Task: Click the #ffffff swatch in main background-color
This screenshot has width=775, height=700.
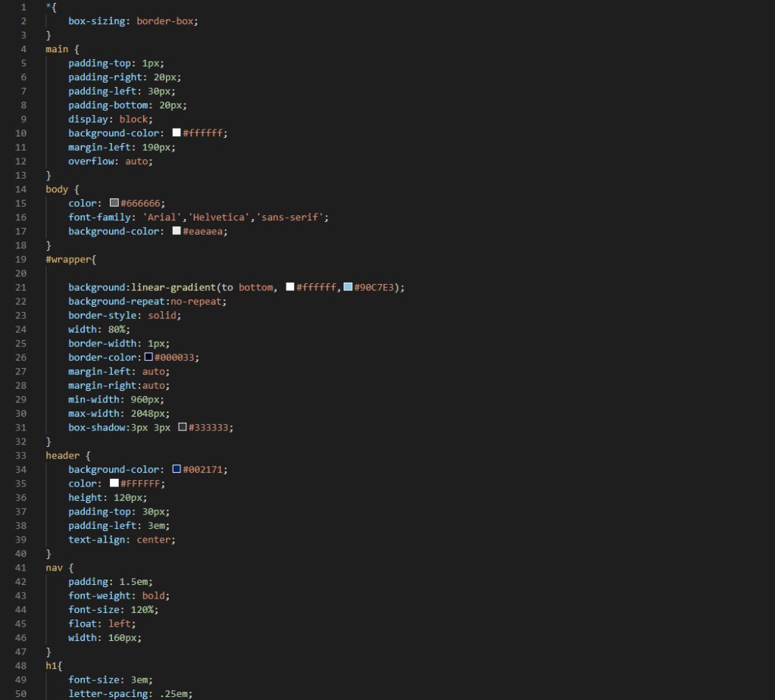Action: point(177,133)
